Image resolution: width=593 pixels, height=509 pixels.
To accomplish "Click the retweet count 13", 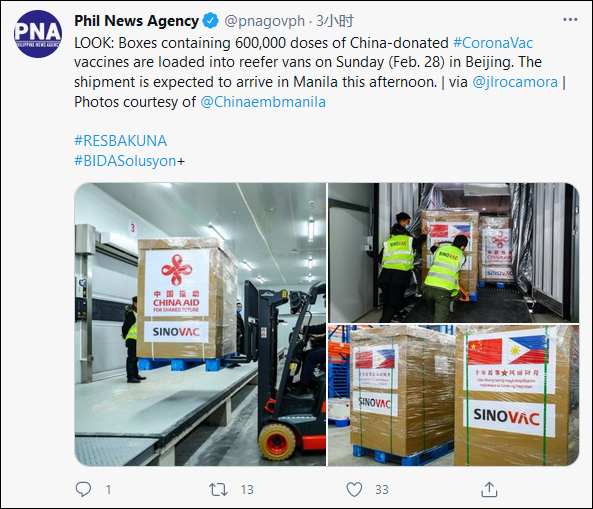I will [247, 490].
